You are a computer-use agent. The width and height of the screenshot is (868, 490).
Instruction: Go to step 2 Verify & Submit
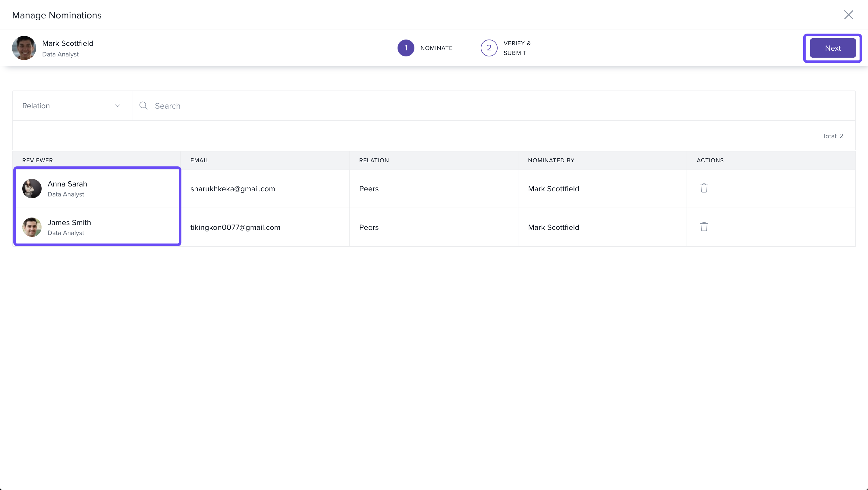[x=489, y=48]
